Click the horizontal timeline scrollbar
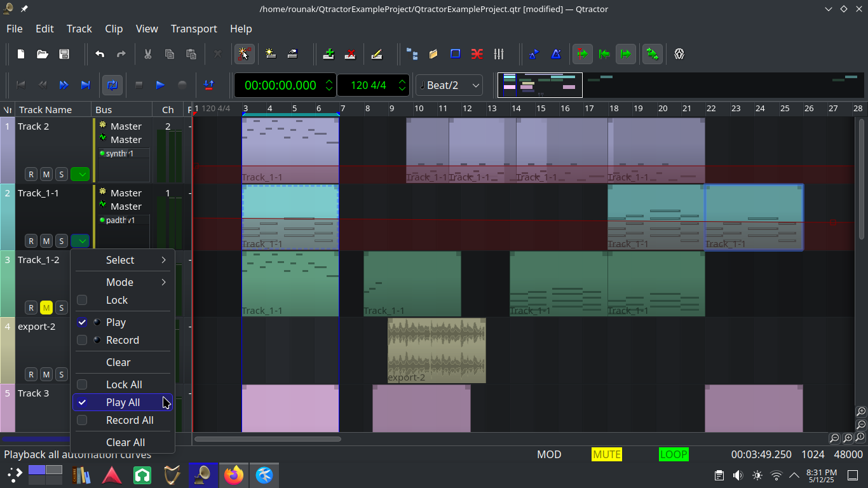This screenshot has height=488, width=868. (267, 438)
